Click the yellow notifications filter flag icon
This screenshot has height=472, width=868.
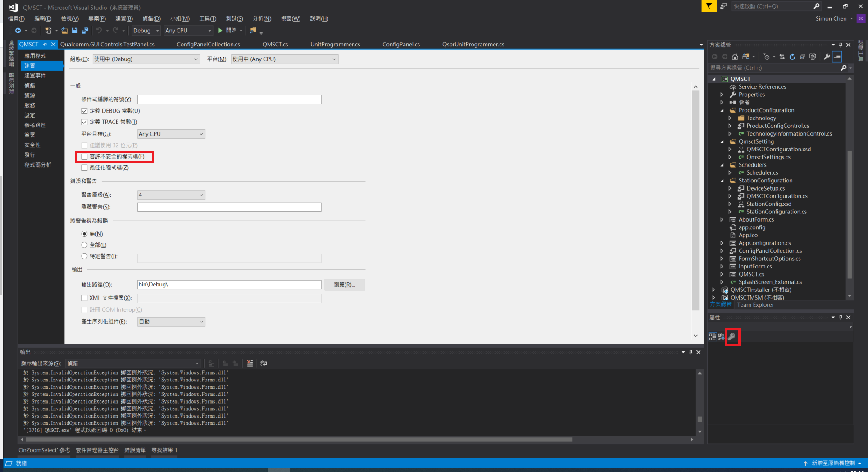709,6
